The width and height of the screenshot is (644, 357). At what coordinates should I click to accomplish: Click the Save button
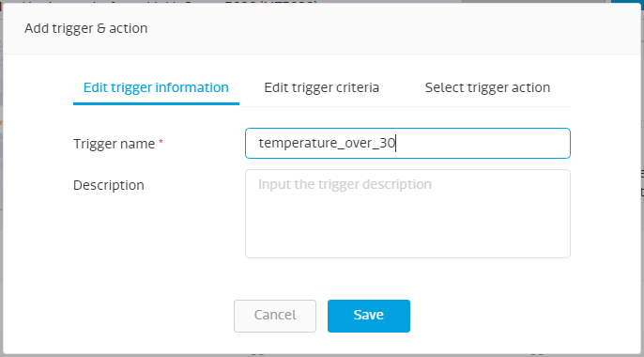click(x=368, y=316)
